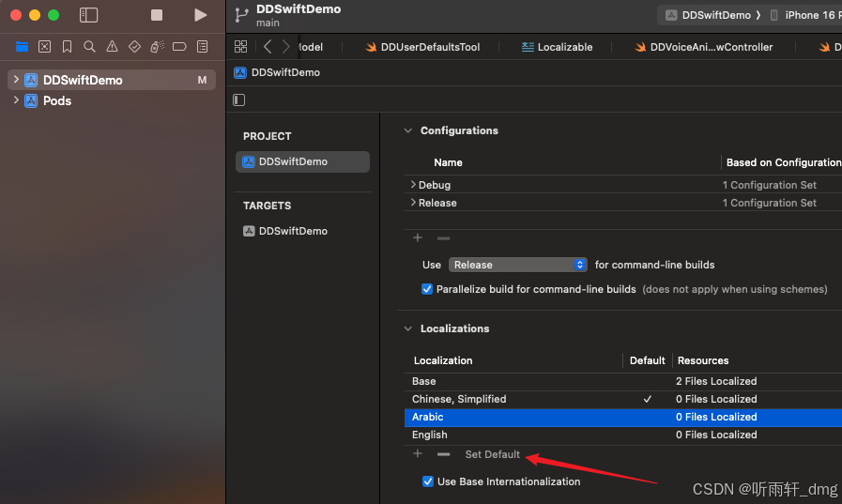The width and height of the screenshot is (842, 504).
Task: Open the Find navigator
Action: pyautogui.click(x=90, y=47)
